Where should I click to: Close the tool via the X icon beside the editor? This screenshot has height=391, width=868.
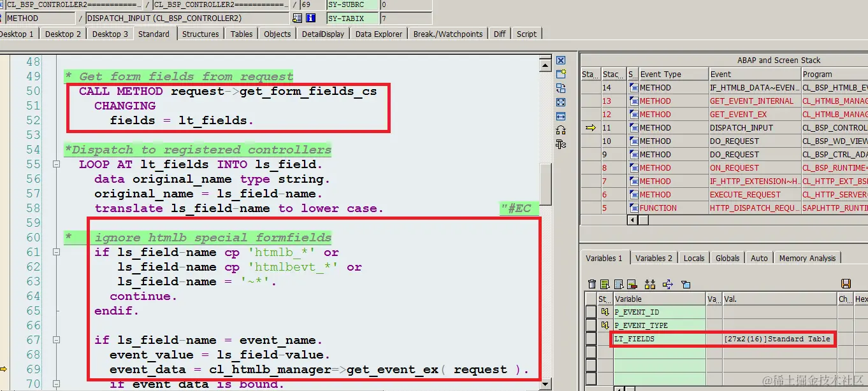561,60
